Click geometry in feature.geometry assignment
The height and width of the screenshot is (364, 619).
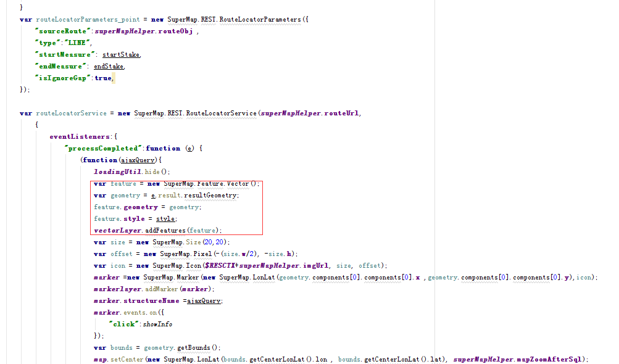[x=141, y=207]
